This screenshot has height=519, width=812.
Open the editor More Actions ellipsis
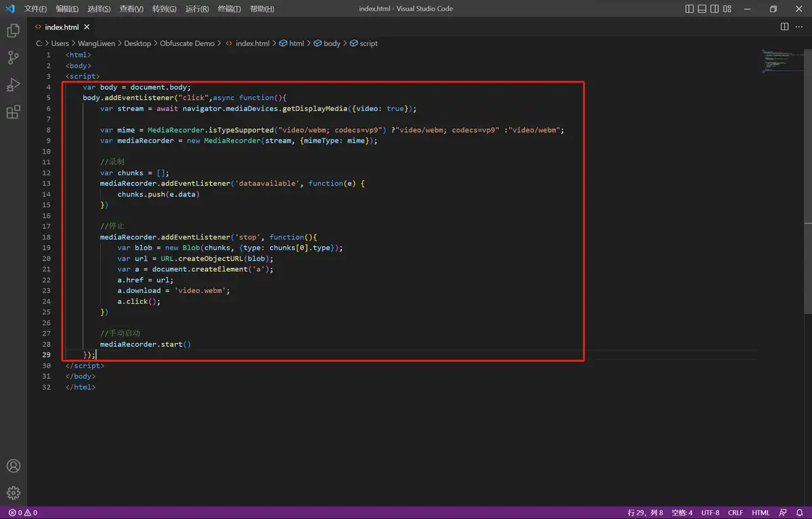(x=799, y=27)
